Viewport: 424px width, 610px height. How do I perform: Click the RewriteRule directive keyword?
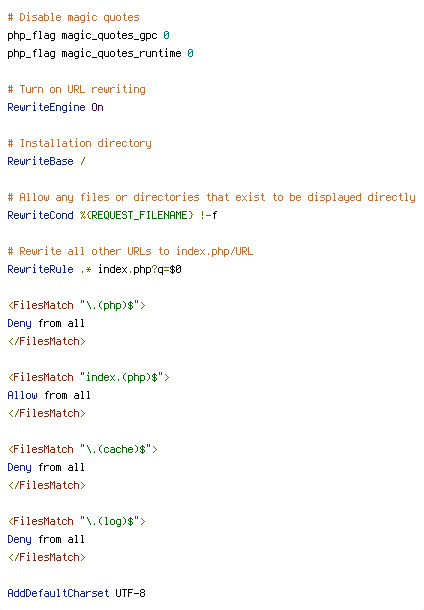coord(40,269)
